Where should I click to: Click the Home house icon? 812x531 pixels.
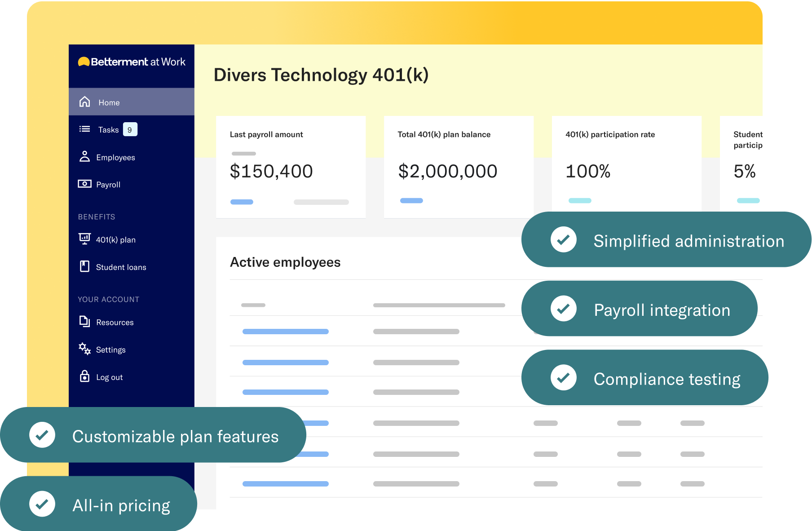pos(84,102)
